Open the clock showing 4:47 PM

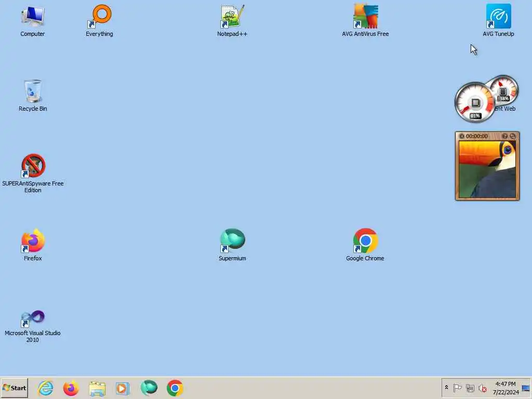506,388
